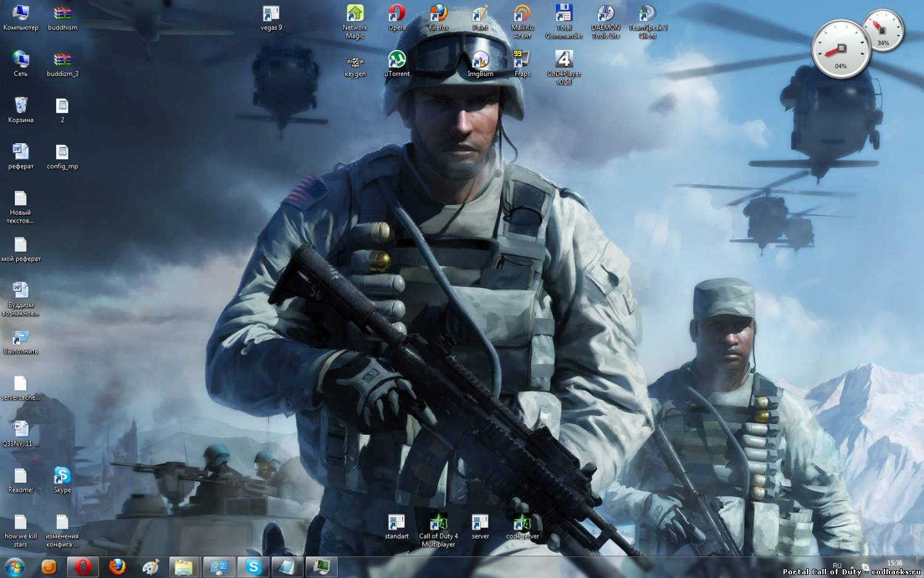Open the реферат Word document
Screen dimensions: 924x578
pos(20,156)
